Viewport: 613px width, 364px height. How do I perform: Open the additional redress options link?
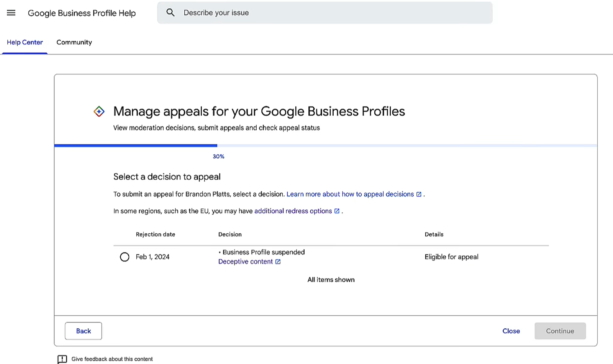pyautogui.click(x=293, y=211)
